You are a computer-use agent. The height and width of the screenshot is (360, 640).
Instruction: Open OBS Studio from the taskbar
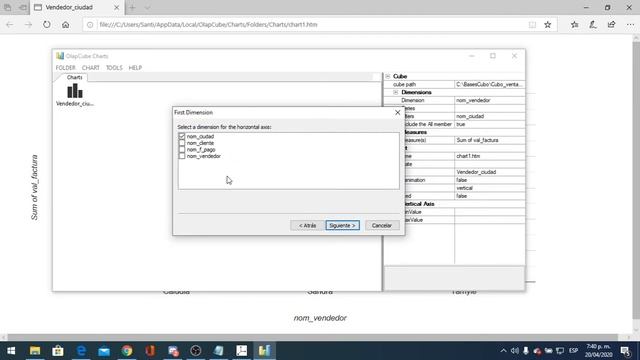(x=196, y=351)
